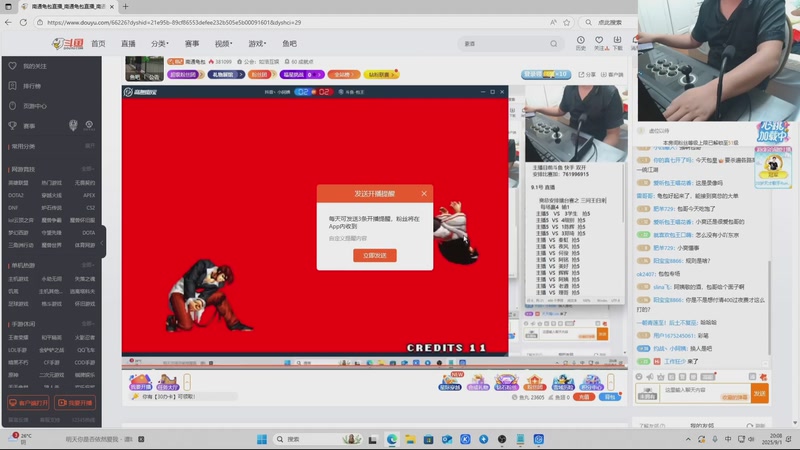Show all 网游竞技 categories
This screenshot has width=800, height=450.
pos(88,169)
